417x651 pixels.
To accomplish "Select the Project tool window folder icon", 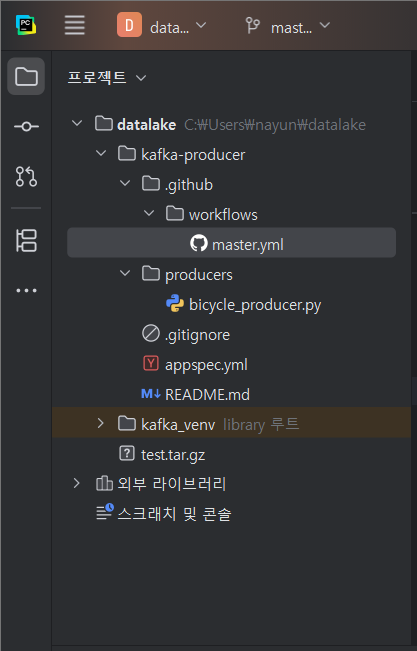I will click(26, 76).
